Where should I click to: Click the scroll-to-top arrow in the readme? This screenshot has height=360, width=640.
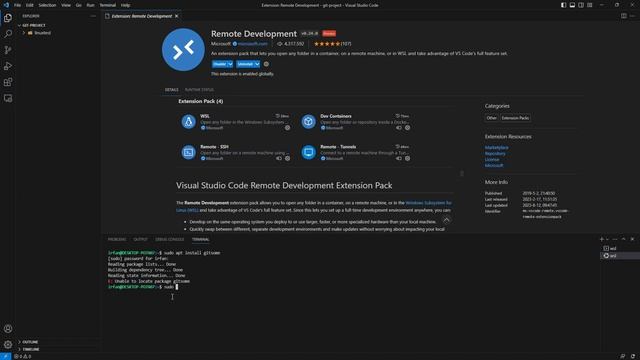tap(447, 220)
